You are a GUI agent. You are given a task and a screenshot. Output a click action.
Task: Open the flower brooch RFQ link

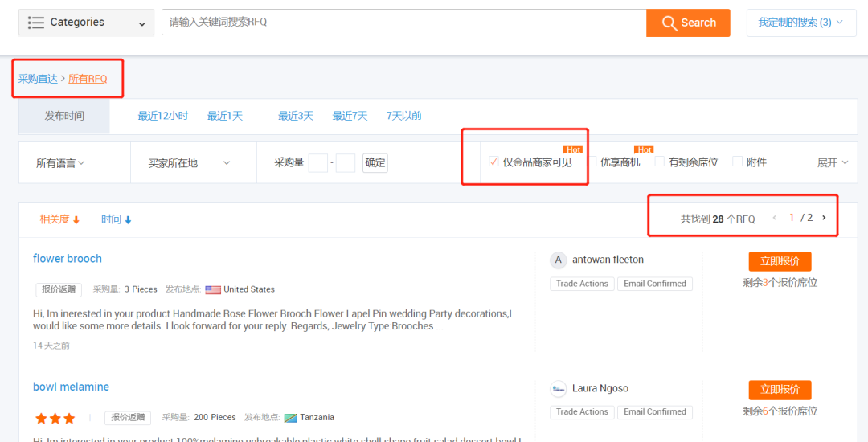[68, 258]
